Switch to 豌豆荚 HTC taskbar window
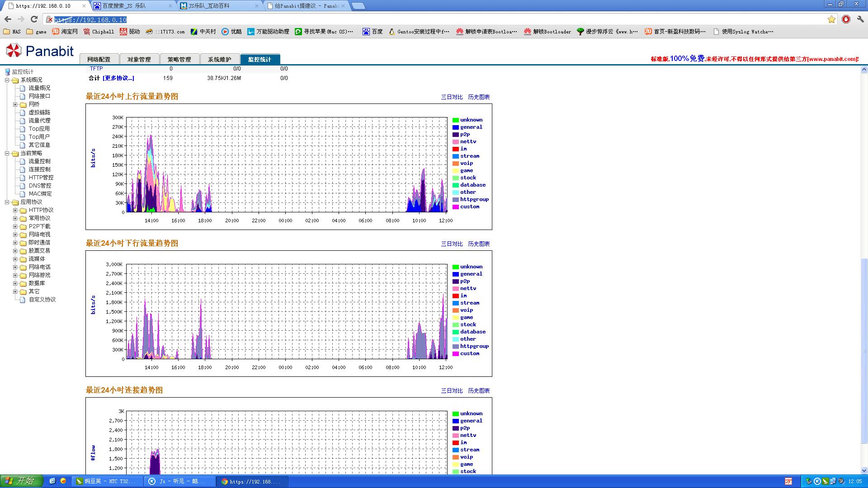The height and width of the screenshot is (488, 868). coord(108,481)
